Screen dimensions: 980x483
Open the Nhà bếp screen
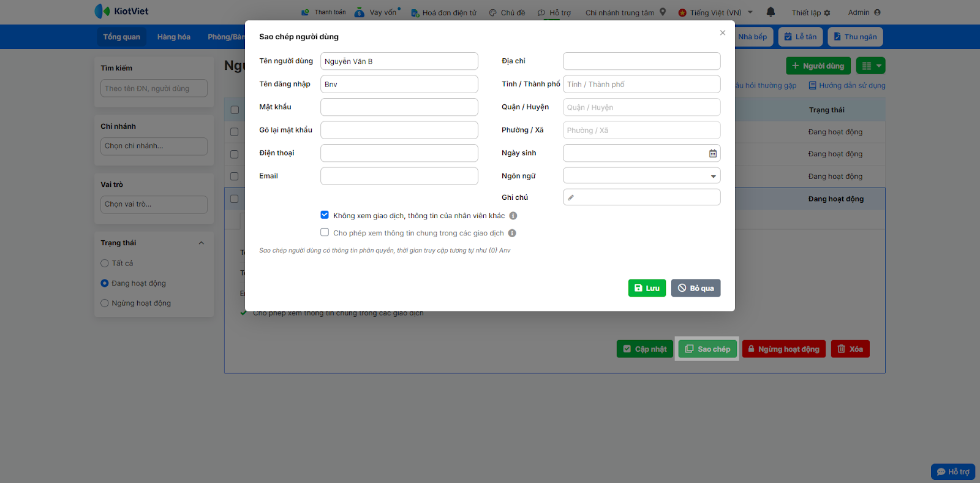point(753,37)
